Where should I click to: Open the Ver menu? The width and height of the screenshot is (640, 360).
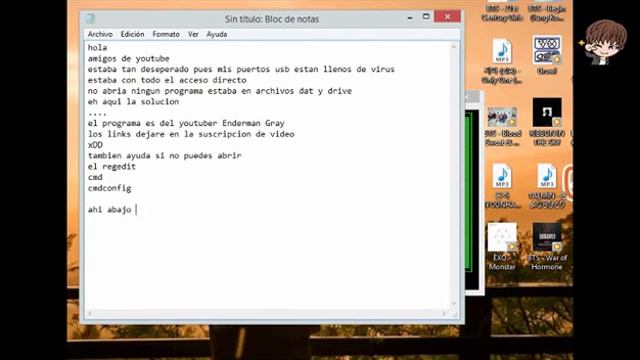(x=193, y=34)
